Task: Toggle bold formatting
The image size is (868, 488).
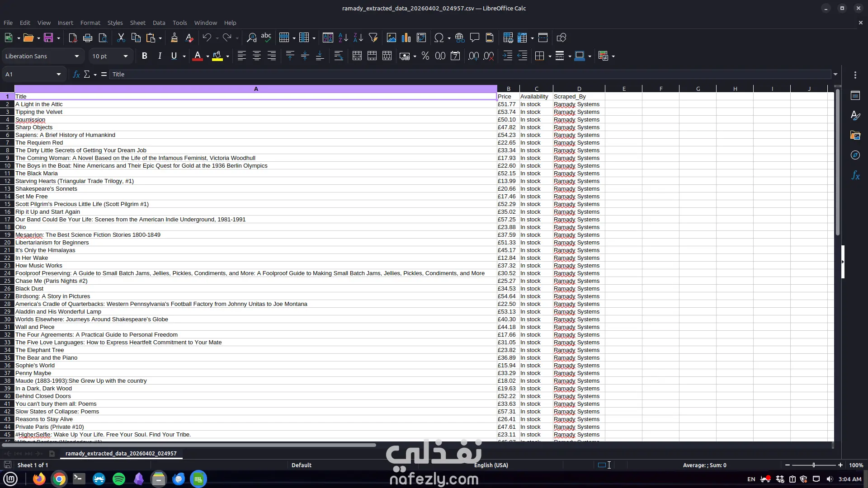Action: click(x=145, y=56)
